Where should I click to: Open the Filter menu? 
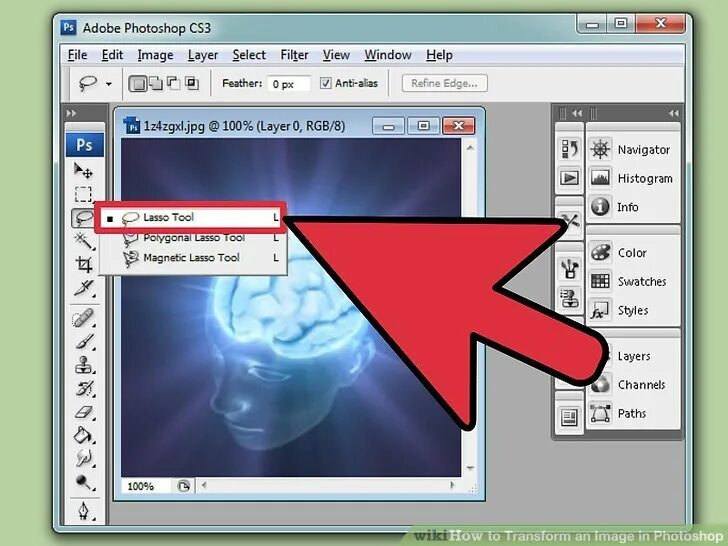tap(294, 55)
